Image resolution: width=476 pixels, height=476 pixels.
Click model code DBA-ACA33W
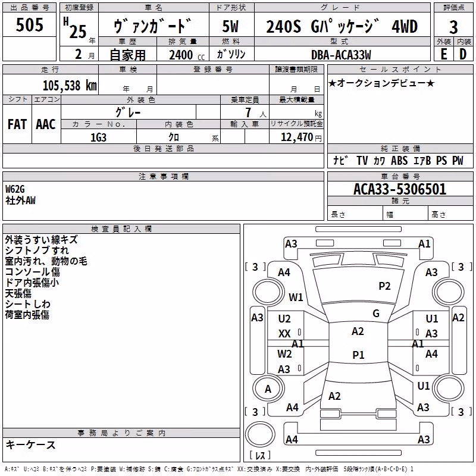(341, 55)
